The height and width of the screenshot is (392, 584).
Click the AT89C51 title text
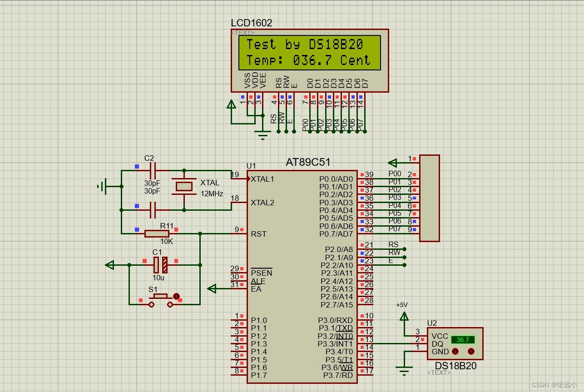(308, 162)
